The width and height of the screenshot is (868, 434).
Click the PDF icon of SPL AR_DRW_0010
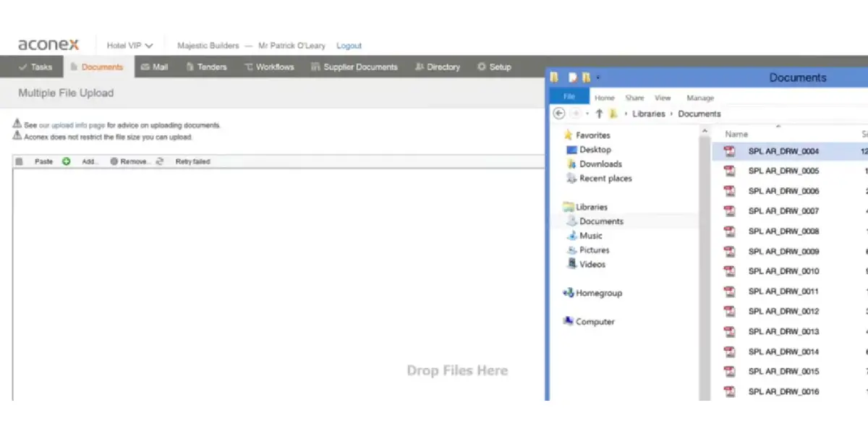pos(730,271)
